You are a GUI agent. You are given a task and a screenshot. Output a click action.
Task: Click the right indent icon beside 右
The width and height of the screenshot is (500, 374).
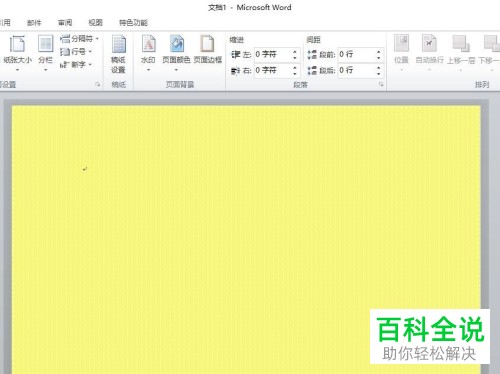(236, 70)
